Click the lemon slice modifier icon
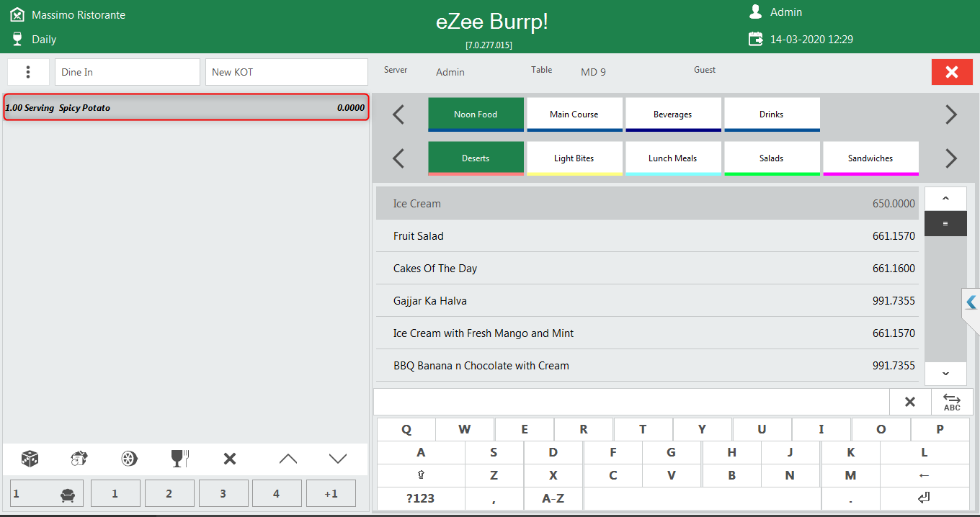The width and height of the screenshot is (980, 517). (129, 459)
